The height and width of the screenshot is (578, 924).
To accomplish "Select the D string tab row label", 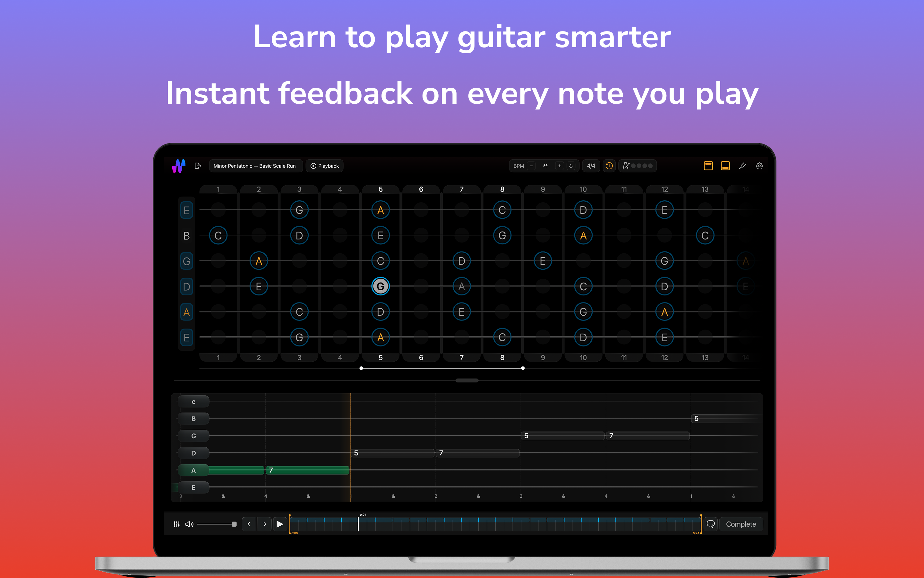I will (193, 453).
